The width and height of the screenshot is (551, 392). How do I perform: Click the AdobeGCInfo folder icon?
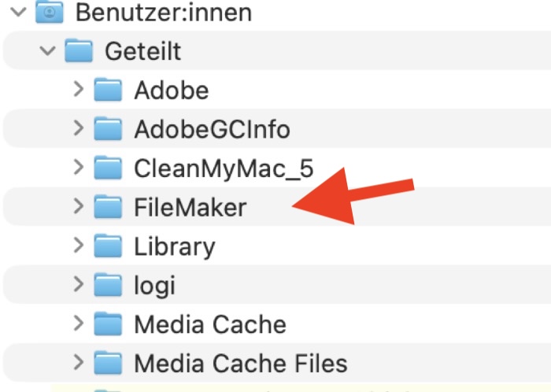(x=108, y=128)
